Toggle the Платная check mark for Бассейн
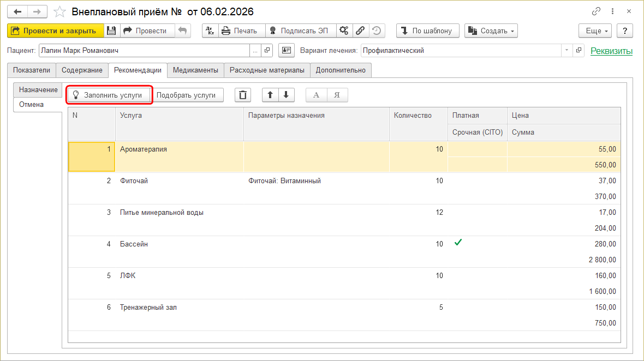Screen dimensions: 644x361 pyautogui.click(x=458, y=243)
